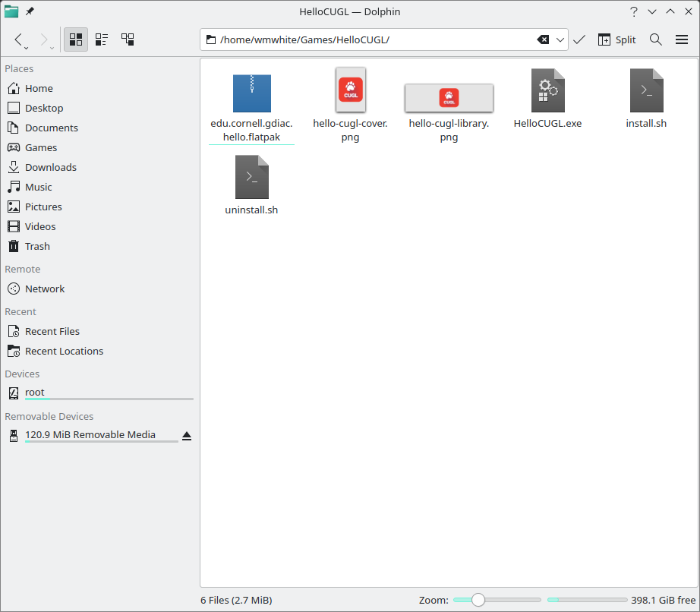This screenshot has height=612, width=700.
Task: Open the Forward button history dropdown
Action: pyautogui.click(x=52, y=48)
